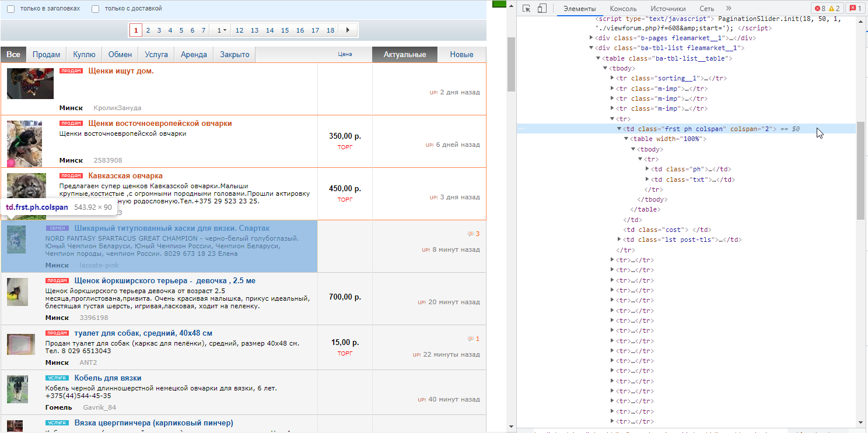This screenshot has height=433, width=868.
Task: Open the dog toilet listing thumbnail
Action: pos(22,344)
